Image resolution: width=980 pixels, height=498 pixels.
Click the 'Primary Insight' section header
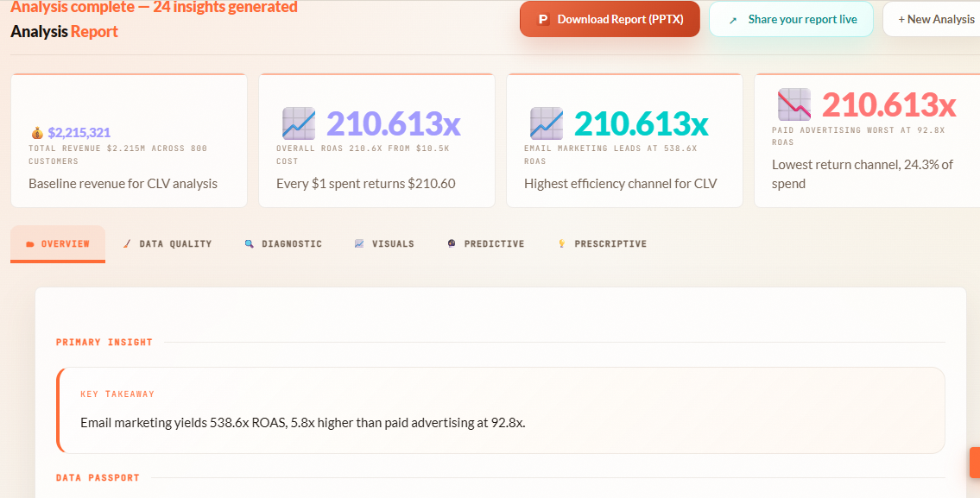tap(104, 343)
